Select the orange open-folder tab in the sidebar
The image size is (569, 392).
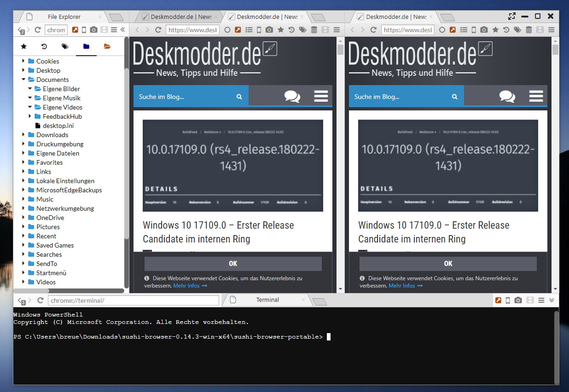tap(107, 46)
